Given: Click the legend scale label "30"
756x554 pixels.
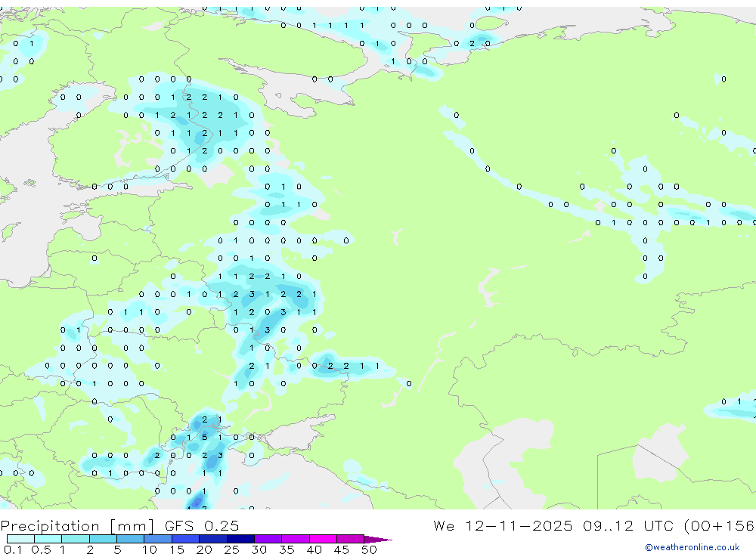Looking at the screenshot, I should (x=259, y=549).
